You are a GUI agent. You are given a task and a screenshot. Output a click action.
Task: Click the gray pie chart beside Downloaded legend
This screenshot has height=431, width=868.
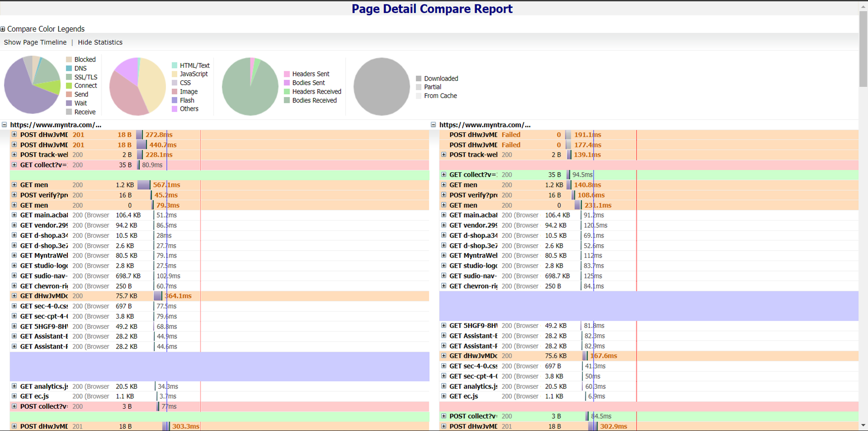pyautogui.click(x=381, y=87)
